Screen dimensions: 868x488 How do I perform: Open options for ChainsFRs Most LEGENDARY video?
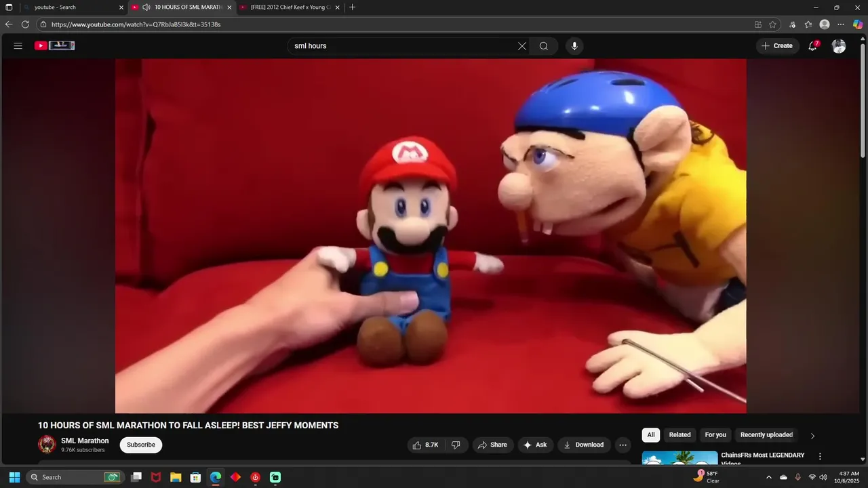click(820, 457)
